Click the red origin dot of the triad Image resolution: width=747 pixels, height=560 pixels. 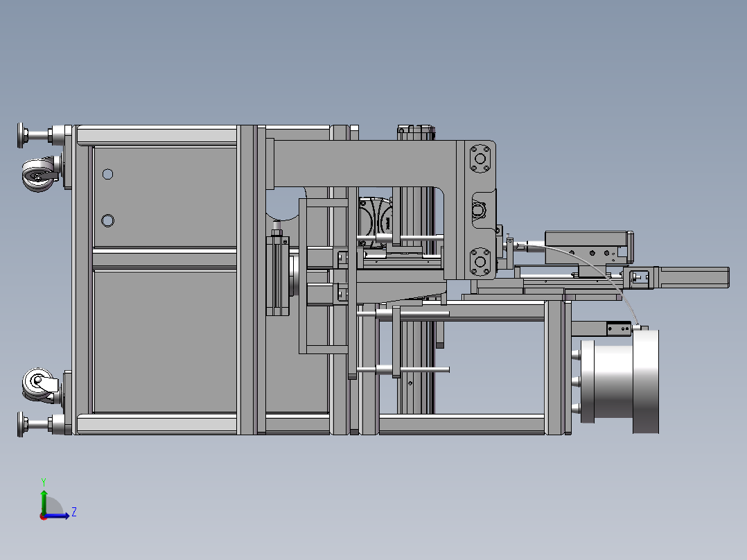tap(43, 516)
